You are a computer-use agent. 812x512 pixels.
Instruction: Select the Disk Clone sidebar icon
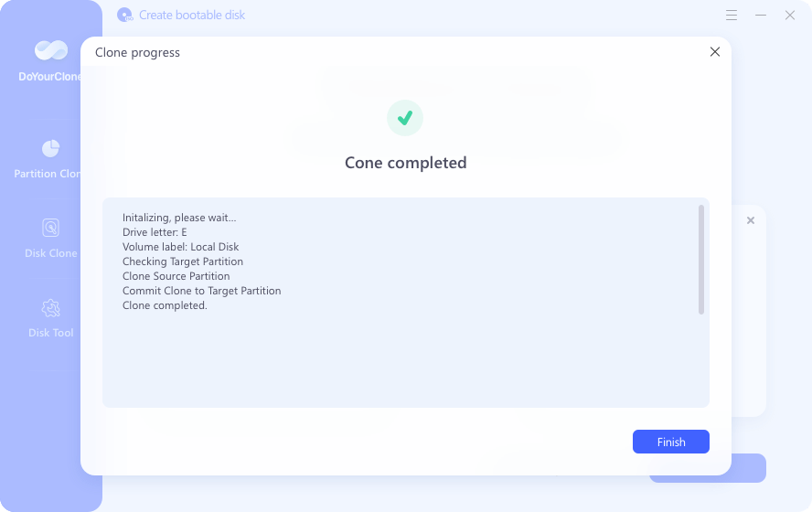coord(51,228)
